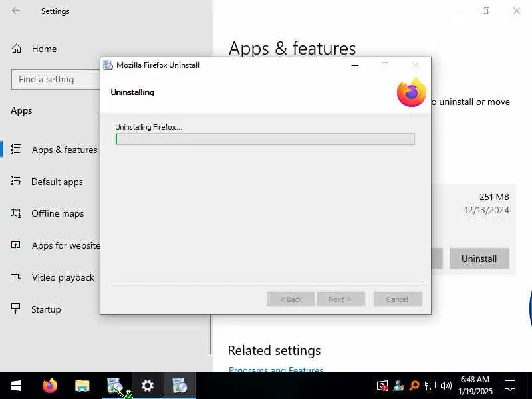The image size is (532, 399).
Task: Click the uninstaller title bar icon
Action: [108, 65]
